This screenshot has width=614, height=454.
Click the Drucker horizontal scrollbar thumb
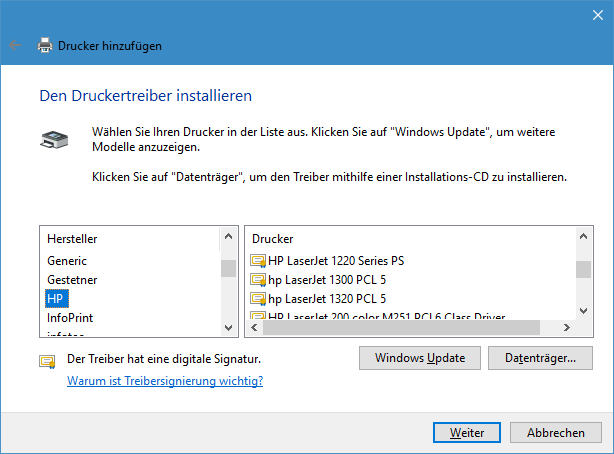[401, 327]
